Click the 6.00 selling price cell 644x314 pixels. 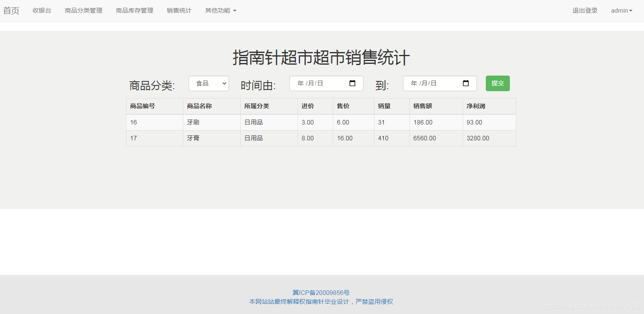click(354, 122)
